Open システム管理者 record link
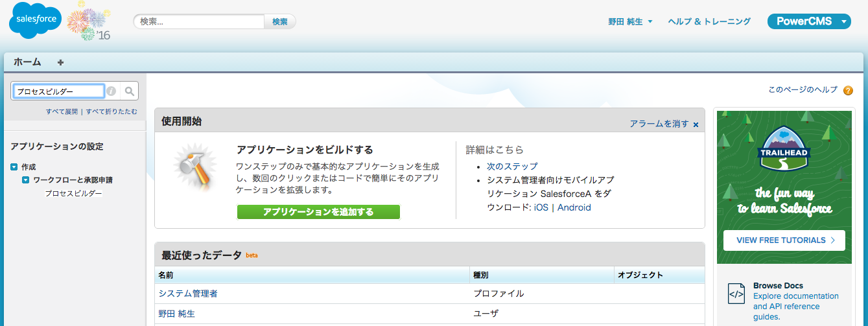 coord(188,294)
